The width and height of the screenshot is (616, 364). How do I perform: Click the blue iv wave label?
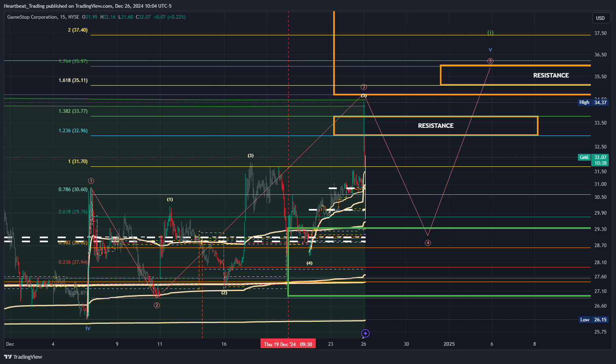pos(88,328)
